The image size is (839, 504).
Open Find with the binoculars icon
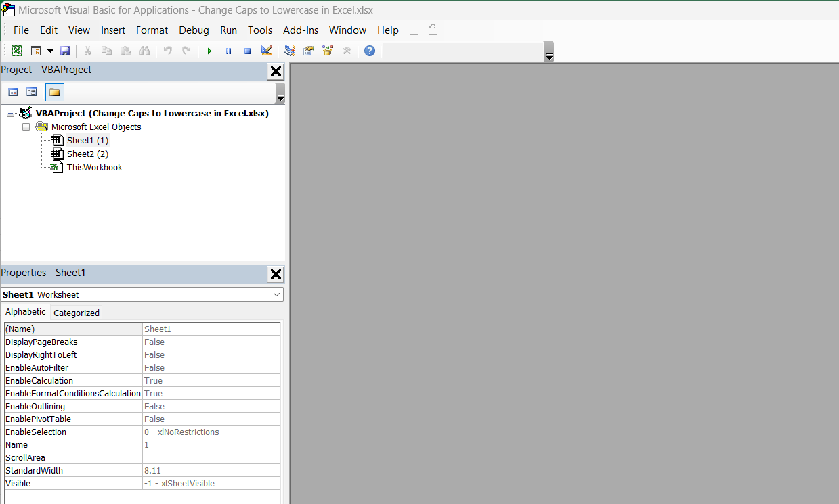tap(144, 51)
